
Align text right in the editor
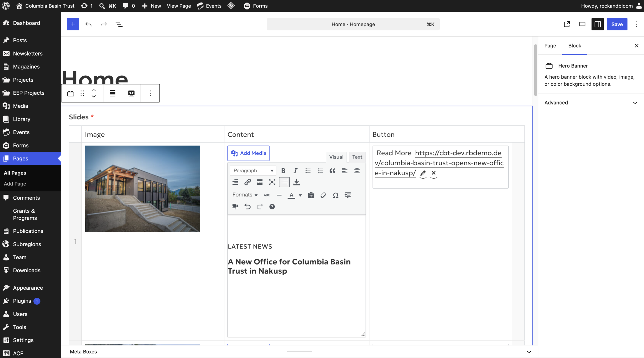click(235, 182)
